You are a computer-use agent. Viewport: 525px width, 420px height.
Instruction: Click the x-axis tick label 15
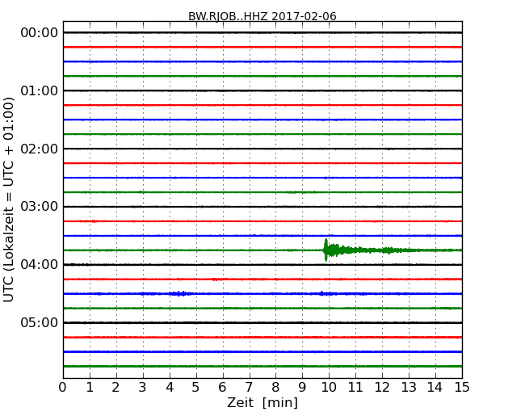(462, 388)
